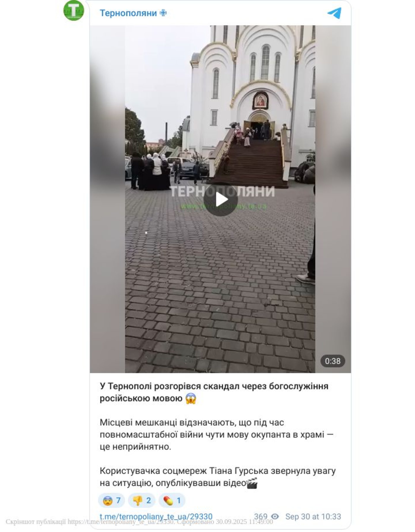Click the paragraph mentioning Тіана Гурська
Screen dimensions: 415x532
tap(217, 477)
